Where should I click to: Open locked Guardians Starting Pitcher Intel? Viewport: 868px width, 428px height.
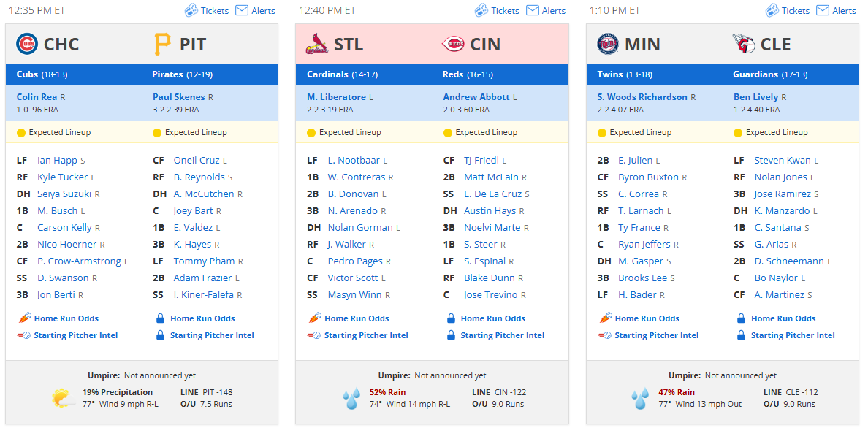pos(793,335)
